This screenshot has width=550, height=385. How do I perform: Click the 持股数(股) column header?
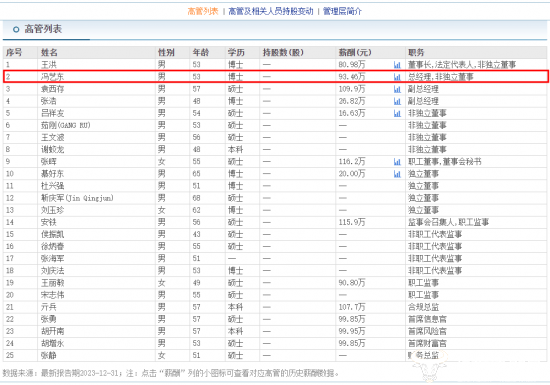(x=283, y=53)
